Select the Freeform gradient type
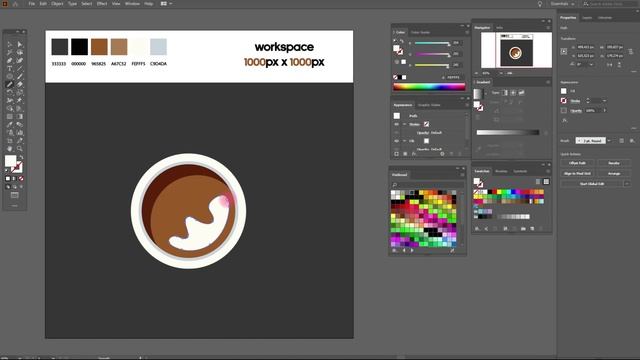This screenshot has width=640, height=360. tap(521, 93)
